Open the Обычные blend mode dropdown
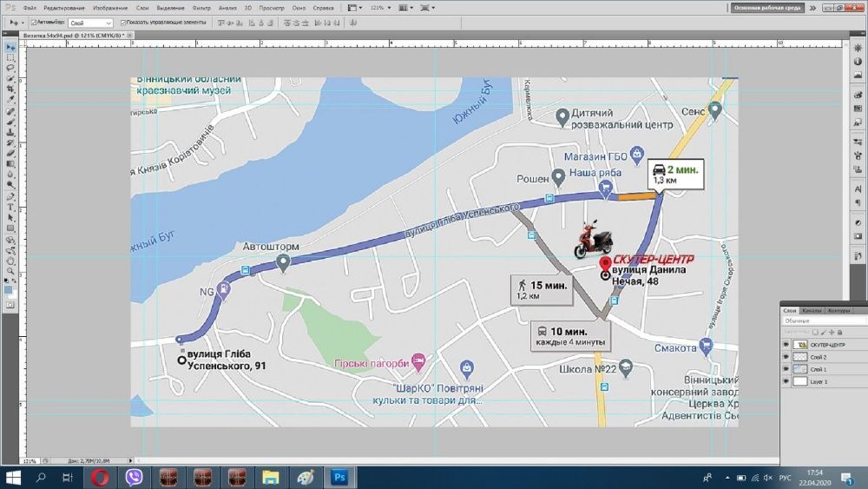This screenshot has height=489, width=868. pyautogui.click(x=825, y=320)
